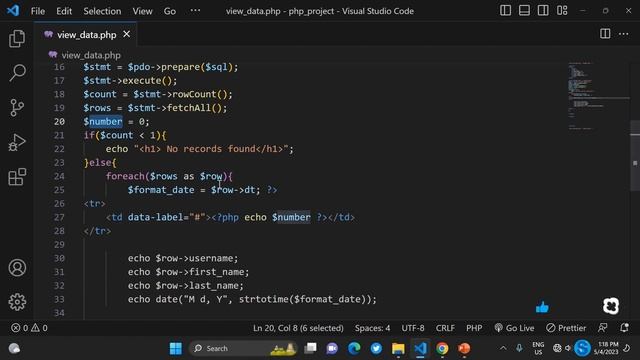640x360 pixels.
Task: Click the ENG US language indicator
Action: tap(538, 348)
